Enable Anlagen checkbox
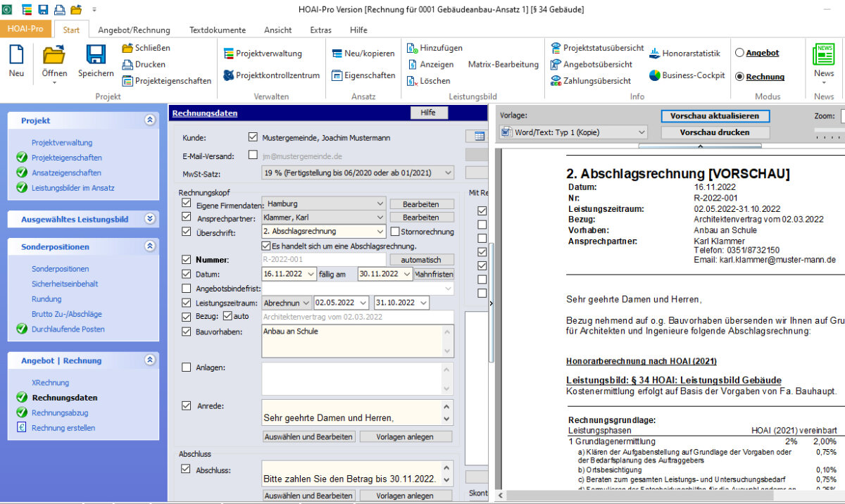 tap(187, 367)
